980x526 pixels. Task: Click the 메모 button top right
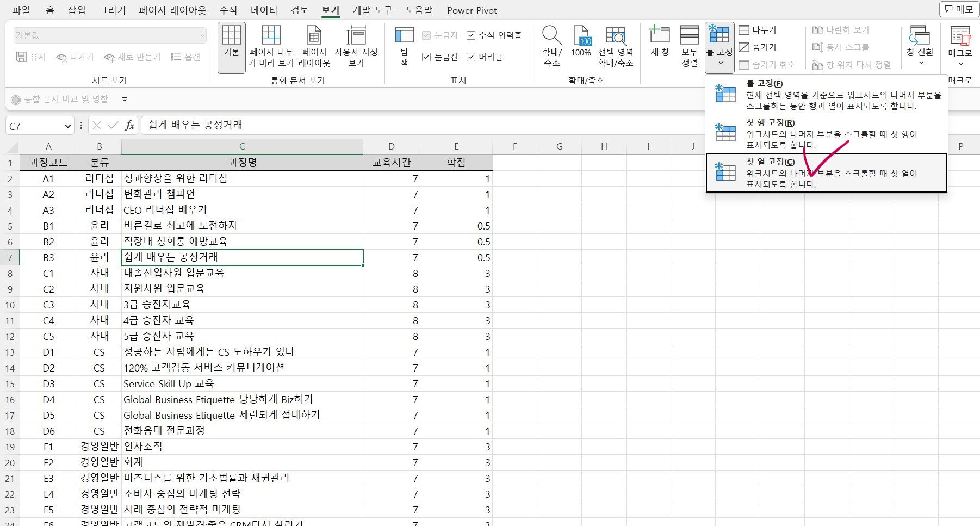click(x=959, y=9)
